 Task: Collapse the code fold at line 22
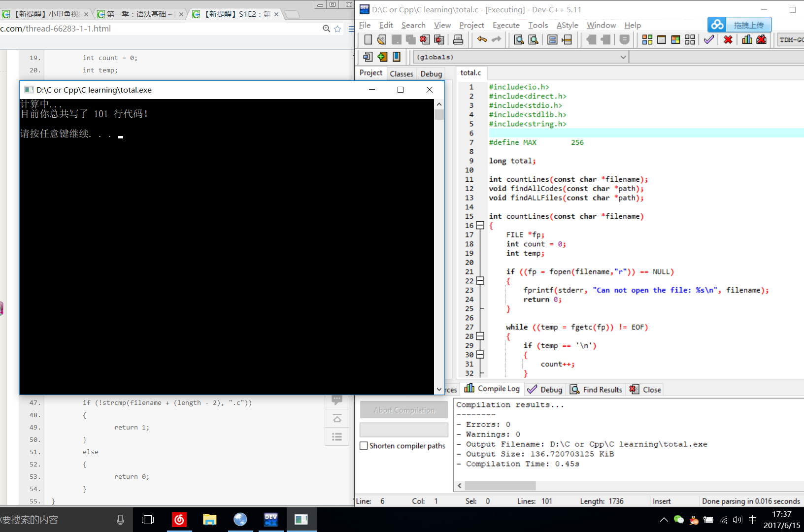pos(480,281)
